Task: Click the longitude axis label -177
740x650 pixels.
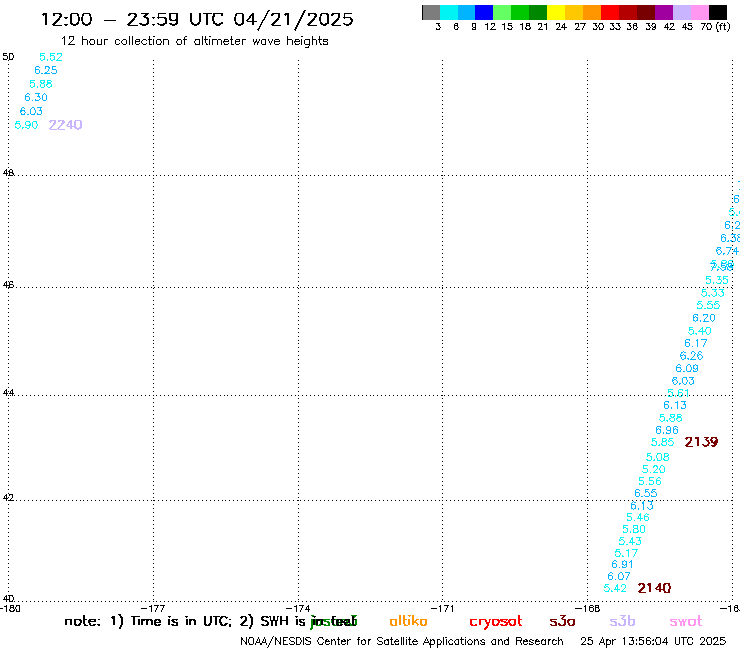Action: [153, 608]
